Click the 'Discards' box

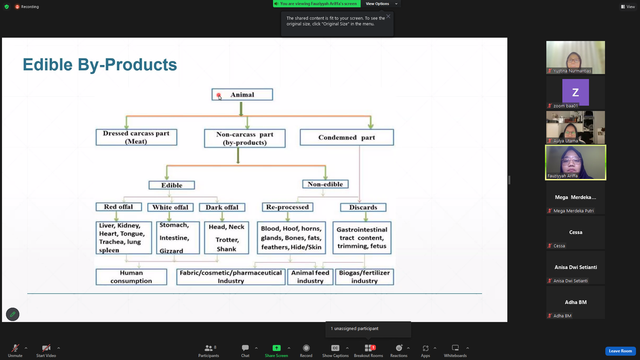(x=363, y=207)
